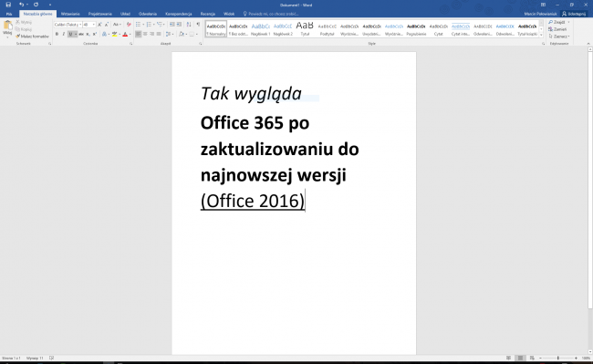Viewport: 593px width, 364px height.
Task: Switch to the Korespondencja tab
Action: point(179,14)
